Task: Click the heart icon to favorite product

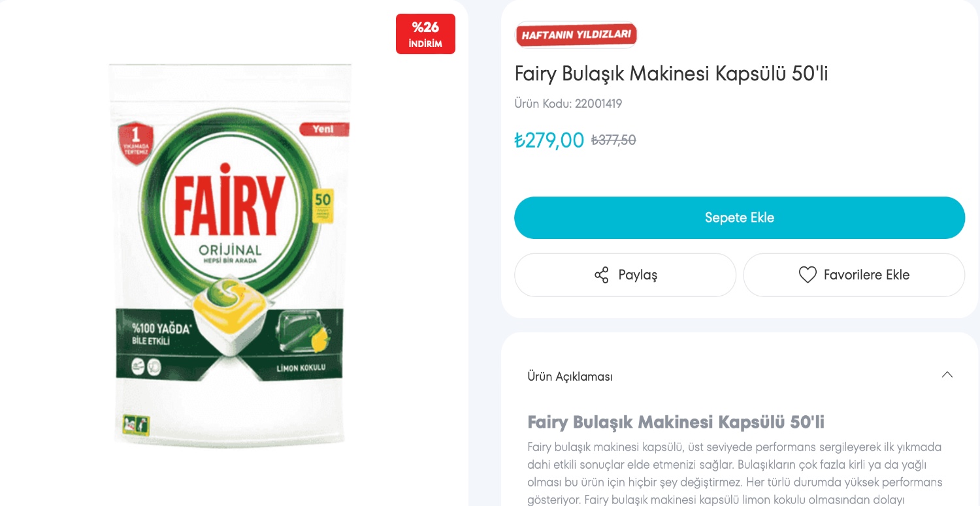Action: coord(808,275)
